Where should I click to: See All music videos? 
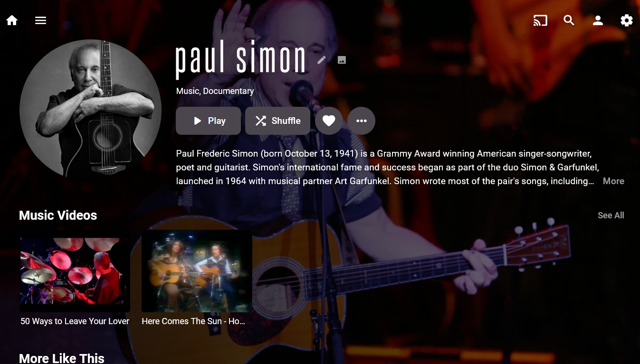tap(611, 215)
